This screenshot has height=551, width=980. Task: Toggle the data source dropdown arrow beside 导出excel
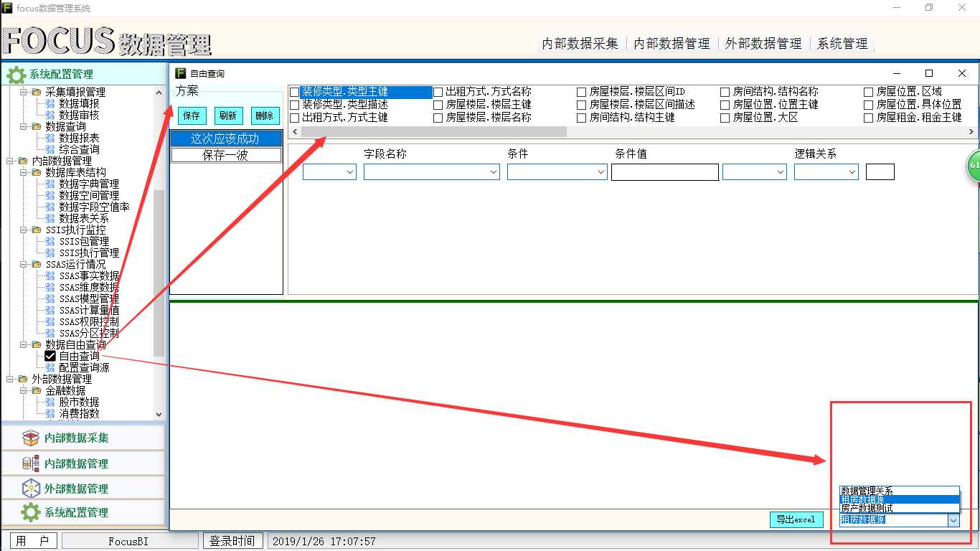(953, 520)
